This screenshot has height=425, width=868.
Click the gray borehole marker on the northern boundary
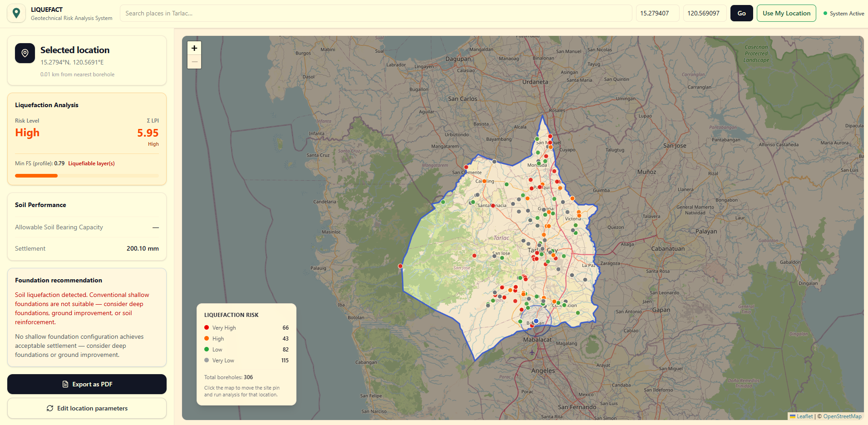click(x=494, y=162)
